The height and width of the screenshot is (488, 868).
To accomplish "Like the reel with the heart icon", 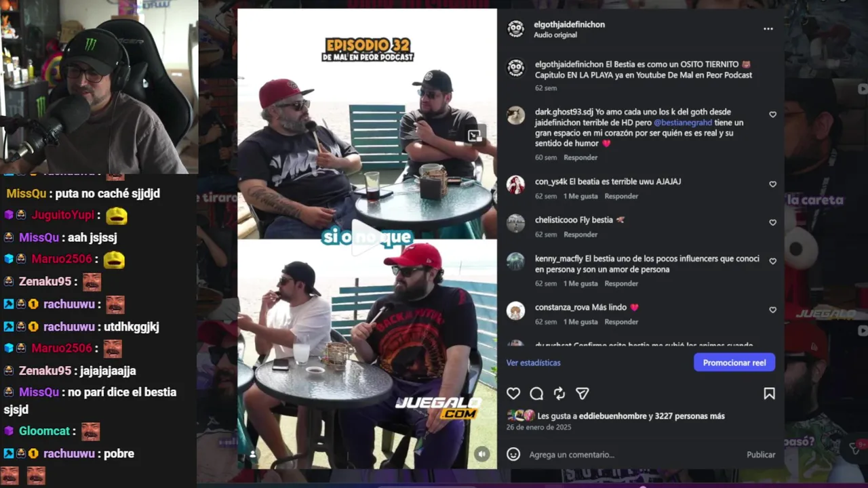I will (x=513, y=394).
